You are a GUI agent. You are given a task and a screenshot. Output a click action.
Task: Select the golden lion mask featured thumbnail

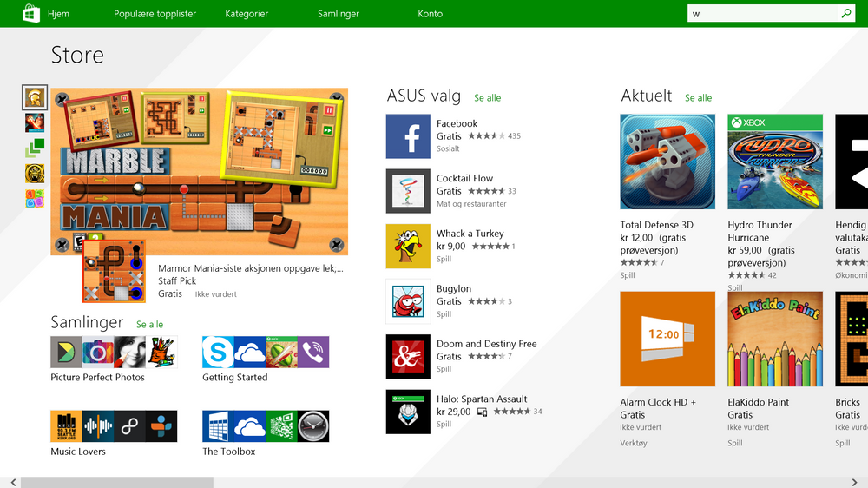coord(35,174)
